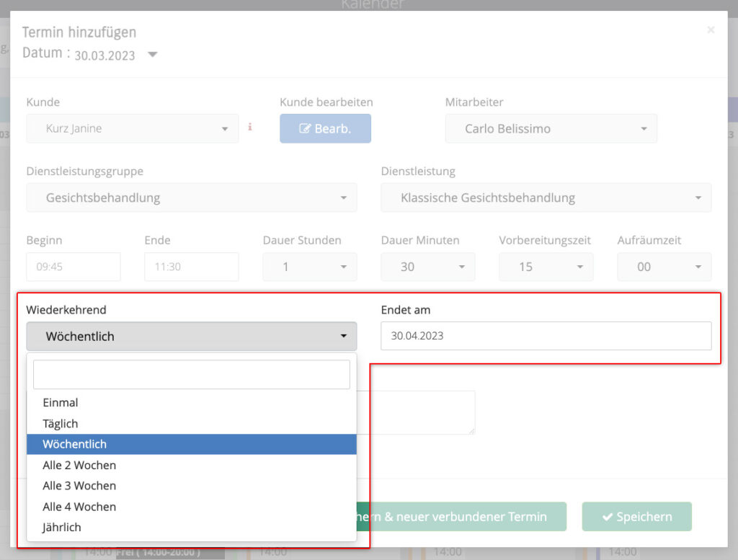Viewport: 738px width, 560px height.
Task: Close the Termin hinzufügen dialog
Action: click(711, 30)
